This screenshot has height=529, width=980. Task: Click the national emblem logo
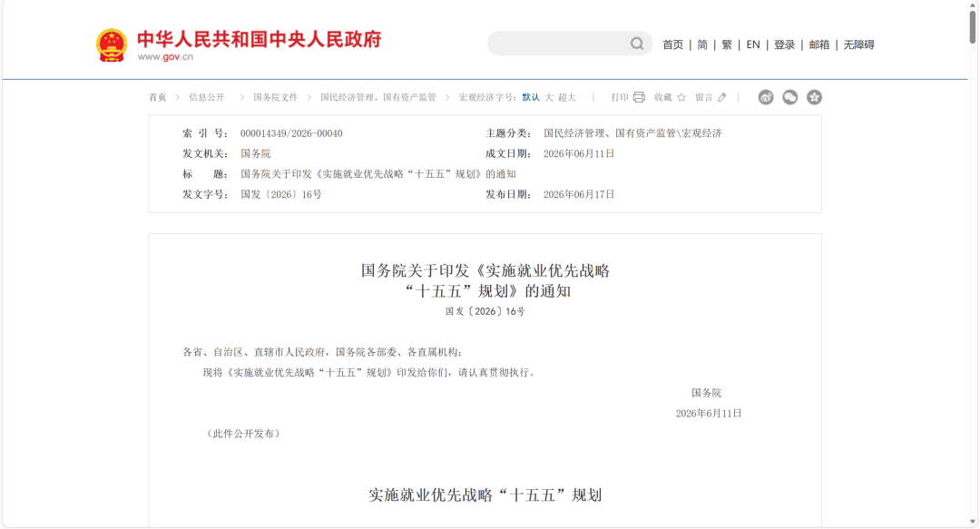pos(112,45)
